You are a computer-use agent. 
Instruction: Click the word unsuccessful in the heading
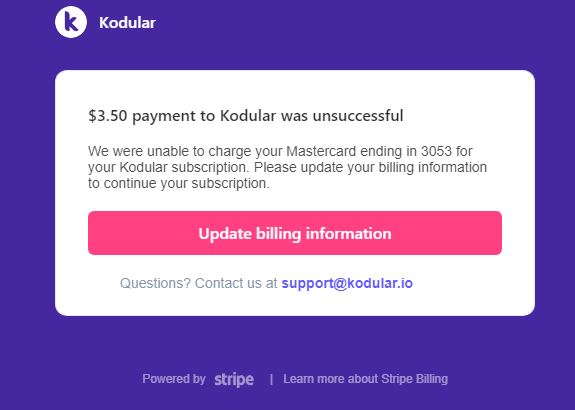pos(358,116)
